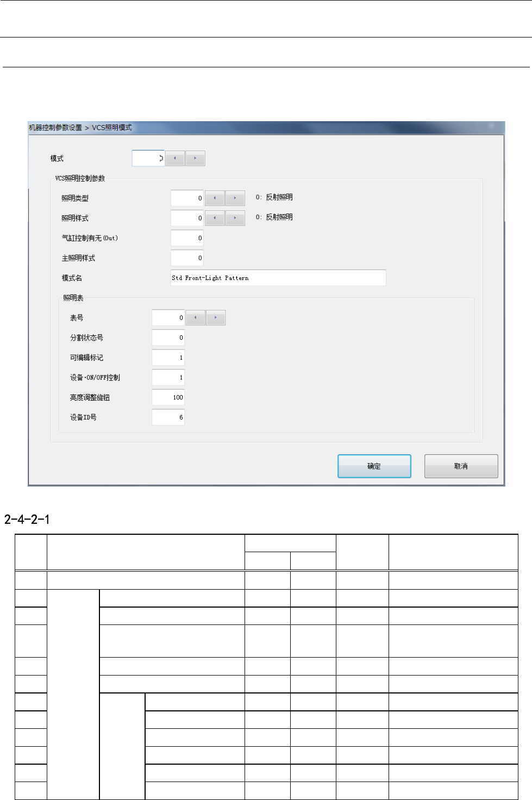This screenshot has width=532, height=800.
Task: Click '0: 反射照明' text beside 照明类型
Action: 274,197
